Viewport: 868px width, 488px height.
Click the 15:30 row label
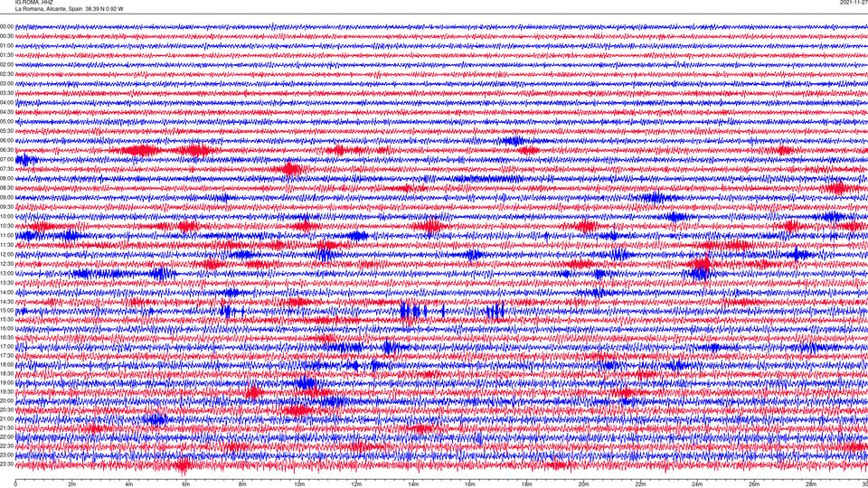(x=6, y=320)
